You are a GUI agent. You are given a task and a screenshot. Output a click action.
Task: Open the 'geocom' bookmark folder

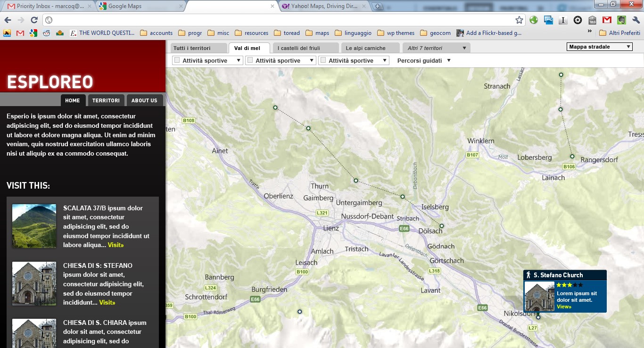435,33
